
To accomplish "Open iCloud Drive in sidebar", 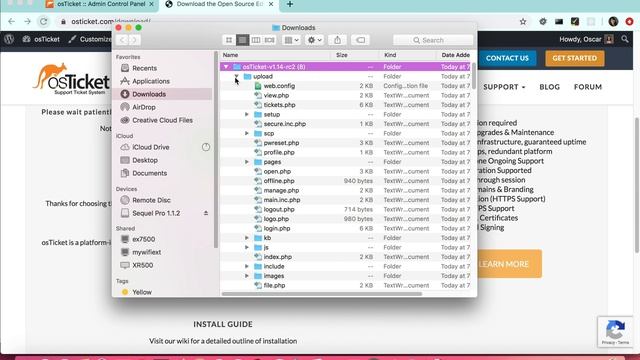I will [x=145, y=147].
